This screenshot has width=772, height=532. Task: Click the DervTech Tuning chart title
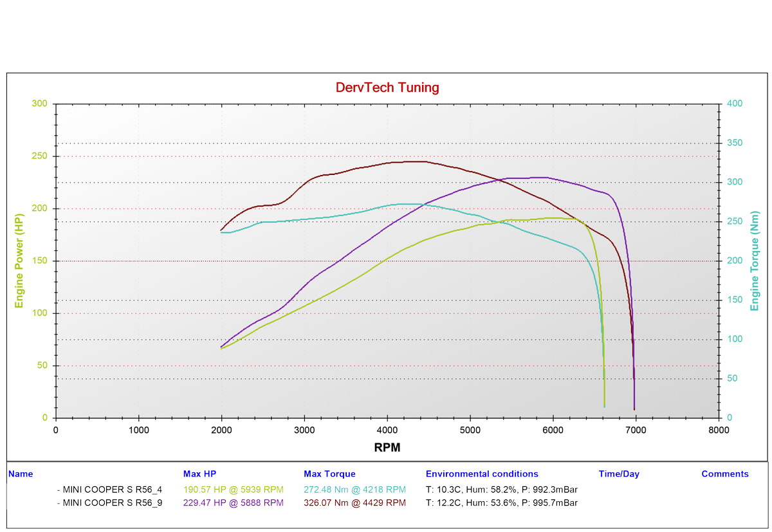pos(387,87)
